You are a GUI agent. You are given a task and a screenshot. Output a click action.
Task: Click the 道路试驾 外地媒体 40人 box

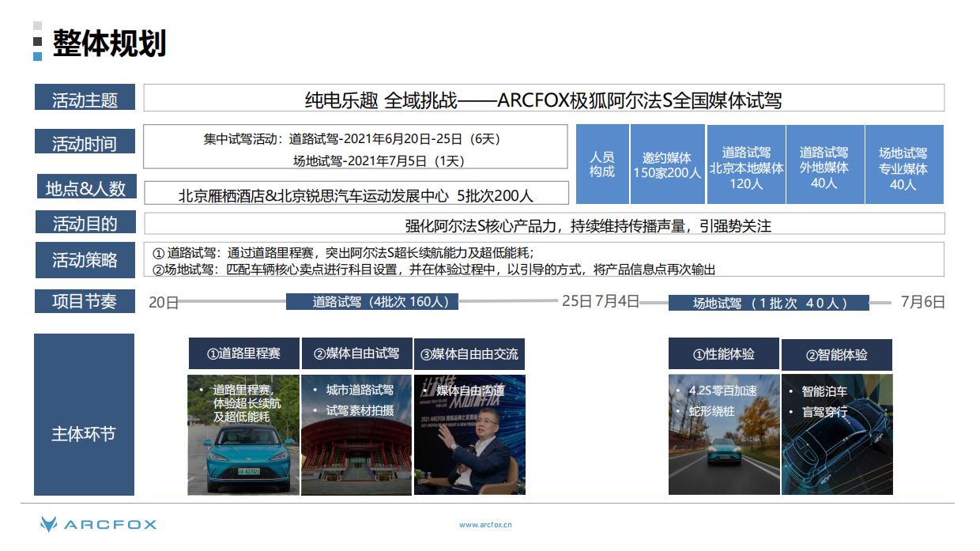[x=824, y=164]
